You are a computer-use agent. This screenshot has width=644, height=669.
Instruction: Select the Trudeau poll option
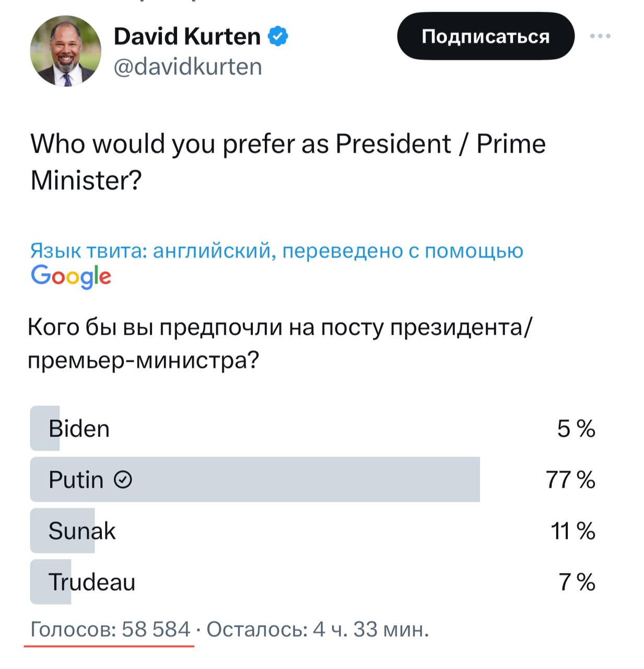click(x=313, y=582)
